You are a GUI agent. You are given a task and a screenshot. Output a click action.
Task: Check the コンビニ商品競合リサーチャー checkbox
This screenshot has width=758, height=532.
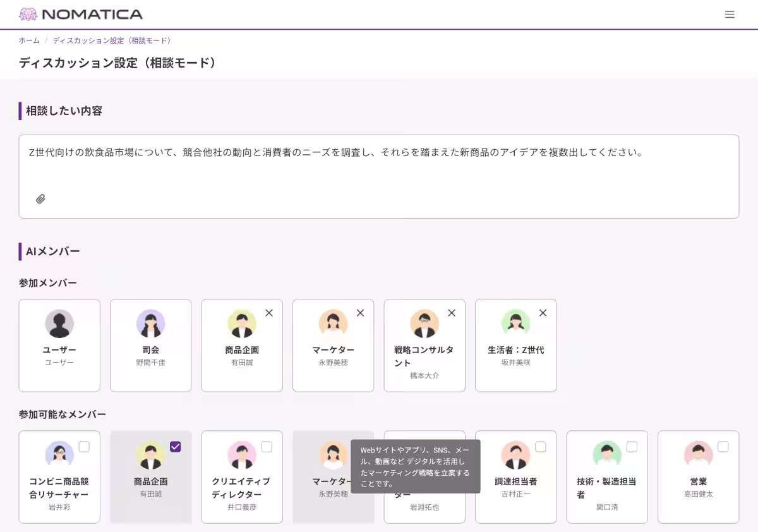pyautogui.click(x=85, y=446)
